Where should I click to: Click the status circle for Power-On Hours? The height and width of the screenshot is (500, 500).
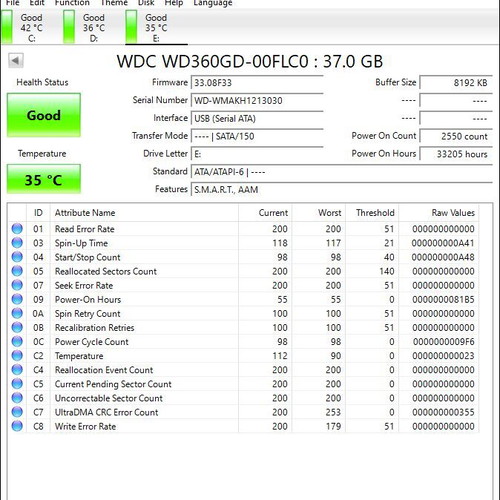(17, 299)
